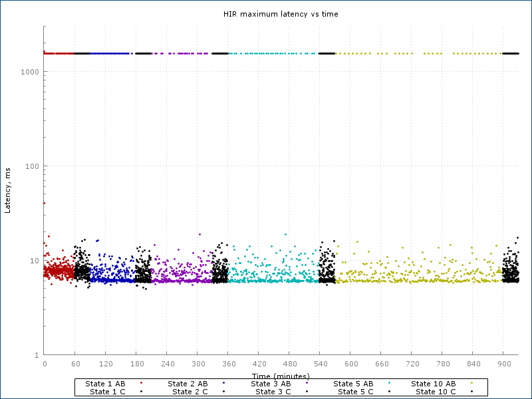Click the lone red outlier point near 40 ms

[x=44, y=203]
